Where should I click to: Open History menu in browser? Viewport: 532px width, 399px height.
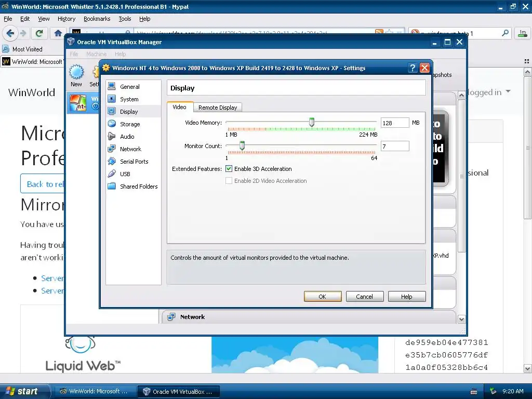tap(66, 19)
